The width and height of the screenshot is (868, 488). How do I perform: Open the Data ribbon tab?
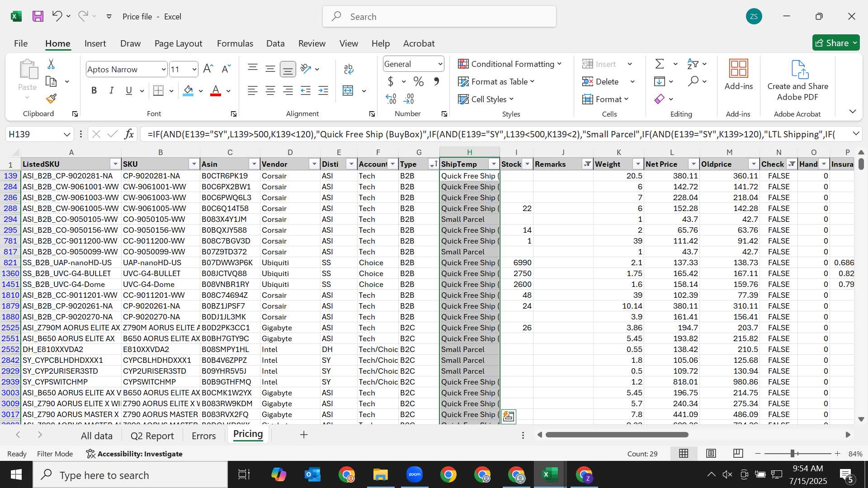(275, 43)
